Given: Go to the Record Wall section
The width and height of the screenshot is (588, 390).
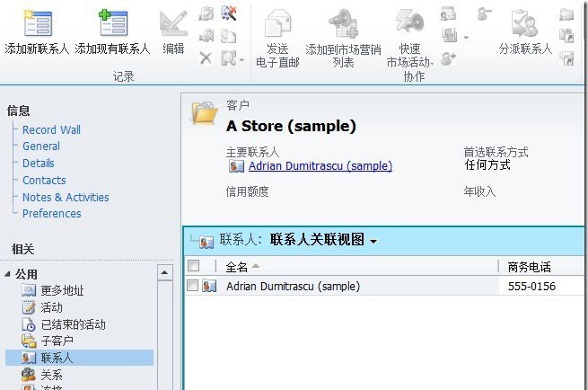Looking at the screenshot, I should click(x=51, y=130).
